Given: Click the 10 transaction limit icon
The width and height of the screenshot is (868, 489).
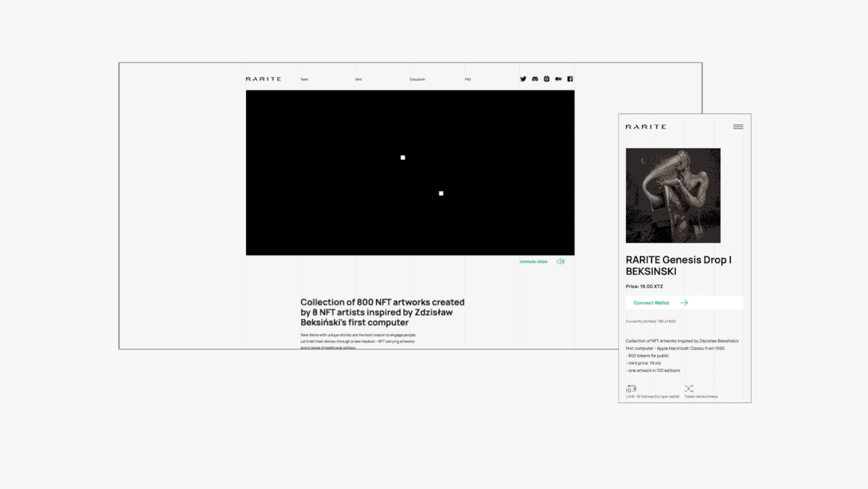Looking at the screenshot, I should 631,388.
